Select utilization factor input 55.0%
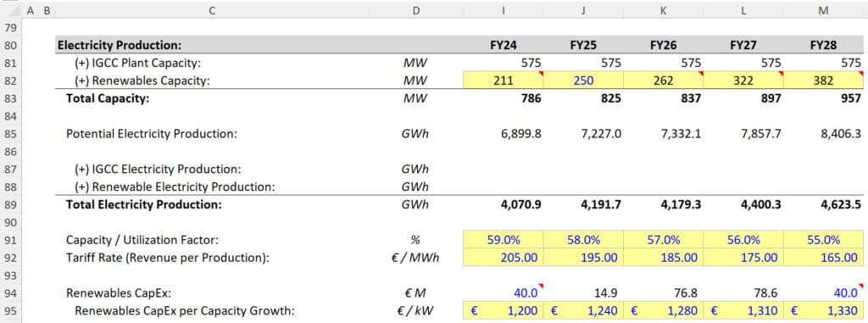This screenshot has height=323, width=868. 823,241
